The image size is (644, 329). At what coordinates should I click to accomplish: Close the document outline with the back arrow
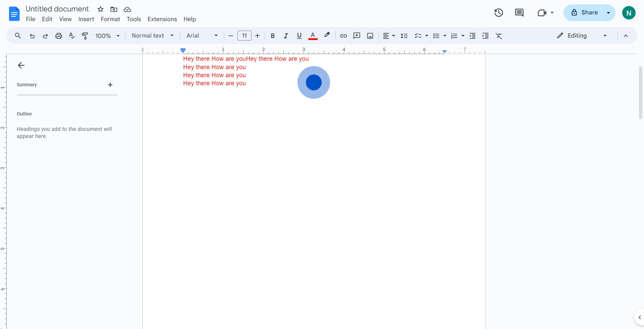(21, 65)
